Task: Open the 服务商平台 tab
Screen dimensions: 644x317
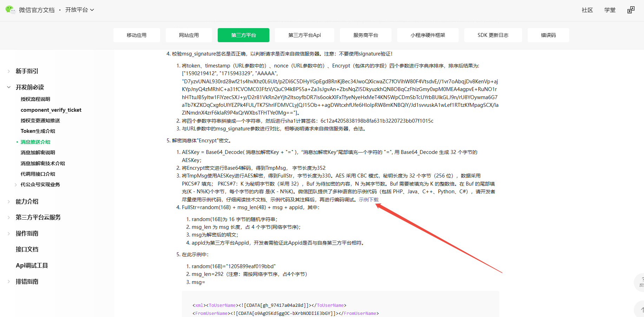Action: point(366,35)
